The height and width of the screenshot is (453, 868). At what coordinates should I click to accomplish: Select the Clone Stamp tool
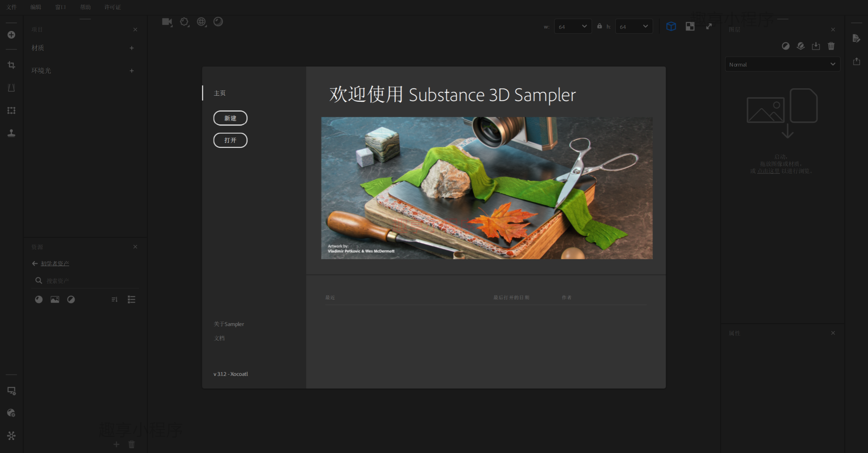pos(11,133)
